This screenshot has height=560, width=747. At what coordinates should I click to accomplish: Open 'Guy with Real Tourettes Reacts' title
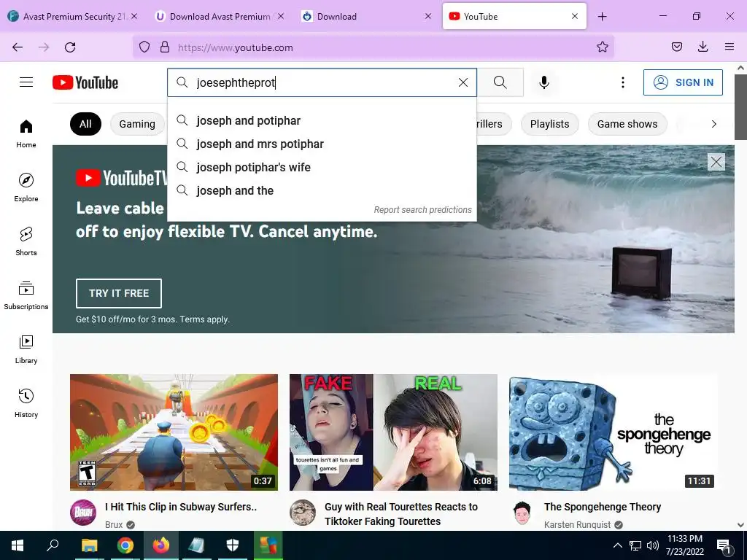point(401,514)
